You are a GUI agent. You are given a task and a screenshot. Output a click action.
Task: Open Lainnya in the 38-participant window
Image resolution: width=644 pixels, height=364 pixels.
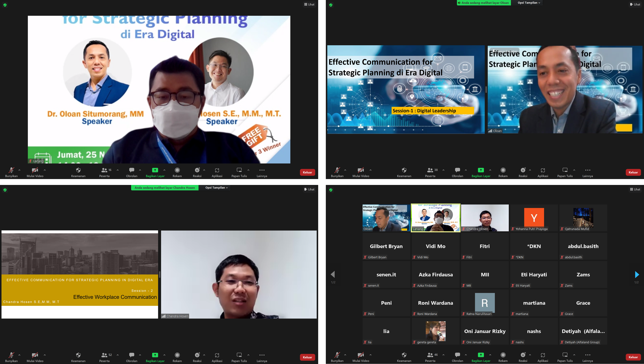(x=588, y=172)
